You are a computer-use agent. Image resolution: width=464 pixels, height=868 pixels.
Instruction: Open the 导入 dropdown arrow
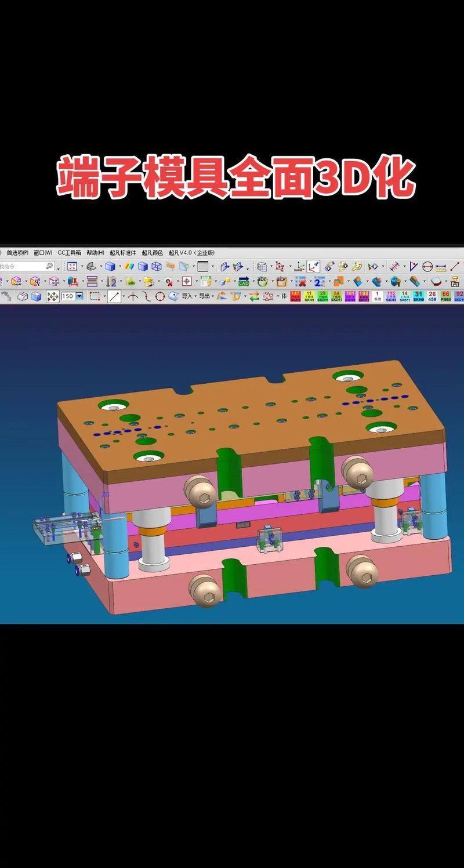195,297
